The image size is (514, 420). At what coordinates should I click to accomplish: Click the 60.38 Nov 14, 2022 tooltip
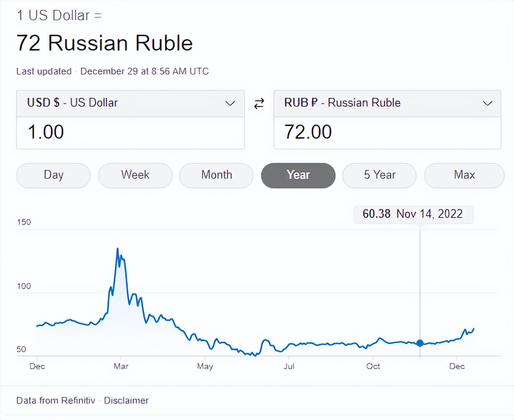click(x=413, y=214)
